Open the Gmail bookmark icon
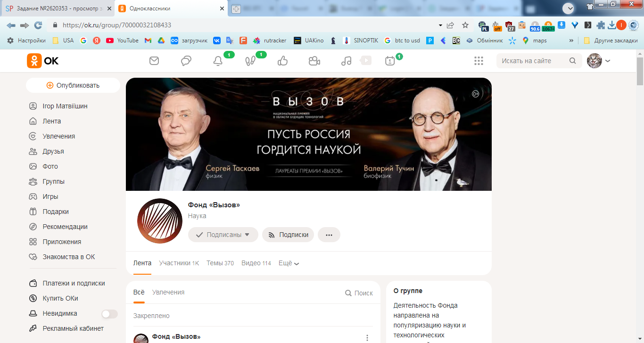Image resolution: width=644 pixels, height=343 pixels. 148,41
